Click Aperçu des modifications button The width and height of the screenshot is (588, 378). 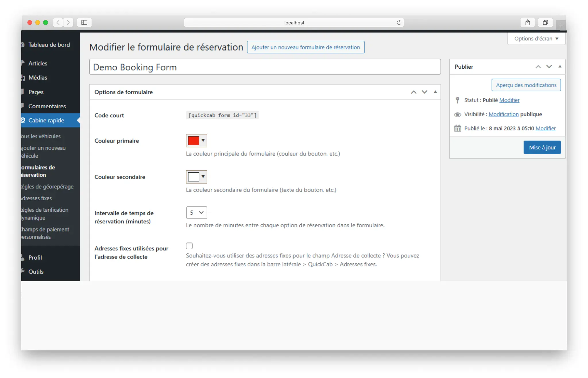[x=526, y=85]
